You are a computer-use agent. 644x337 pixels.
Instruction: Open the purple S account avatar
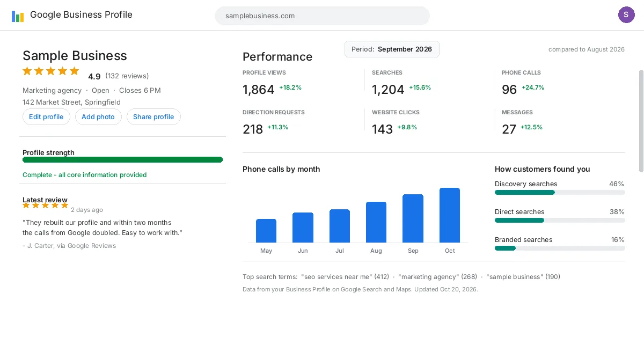(x=626, y=15)
